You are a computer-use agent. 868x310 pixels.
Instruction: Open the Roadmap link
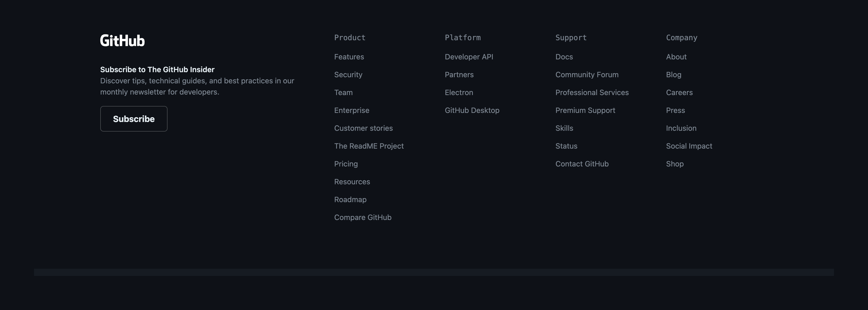tap(350, 199)
